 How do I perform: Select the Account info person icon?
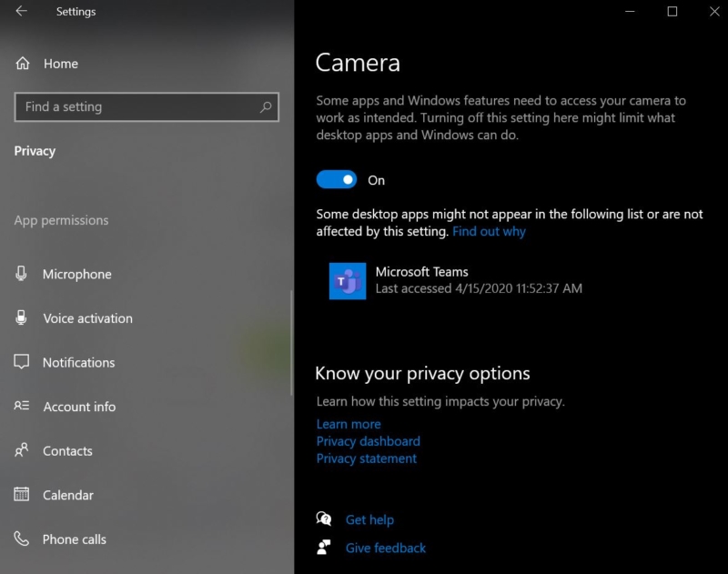click(x=21, y=407)
